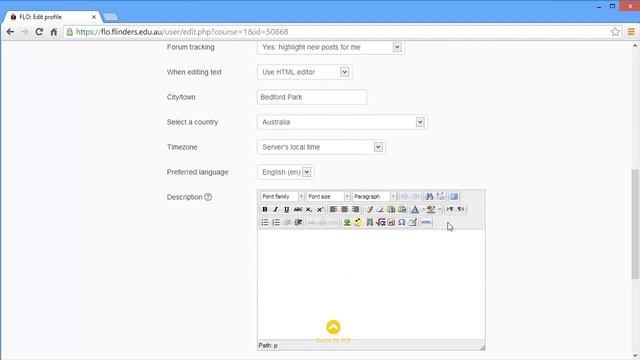
Task: Open the Paragraph format dropdown
Action: (x=374, y=197)
